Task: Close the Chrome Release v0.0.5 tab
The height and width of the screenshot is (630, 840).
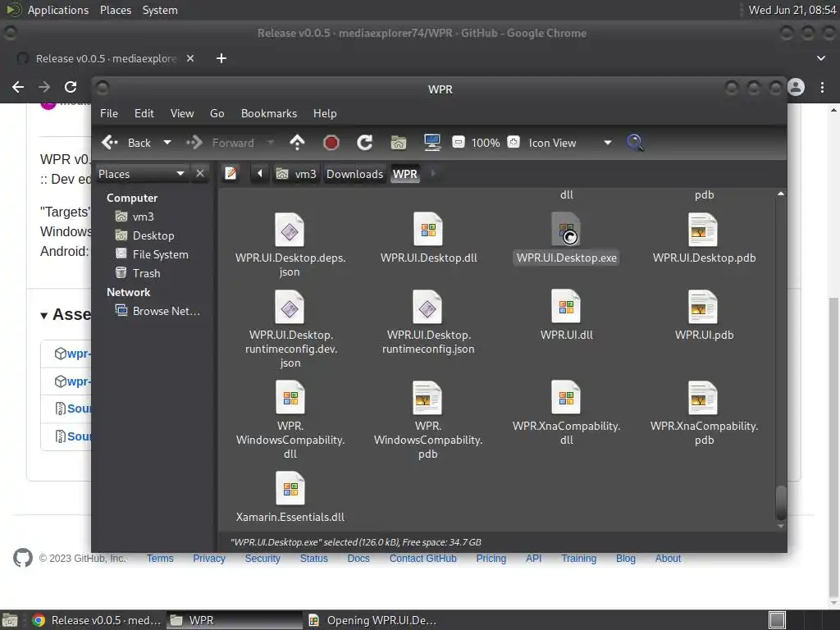Action: [190, 58]
